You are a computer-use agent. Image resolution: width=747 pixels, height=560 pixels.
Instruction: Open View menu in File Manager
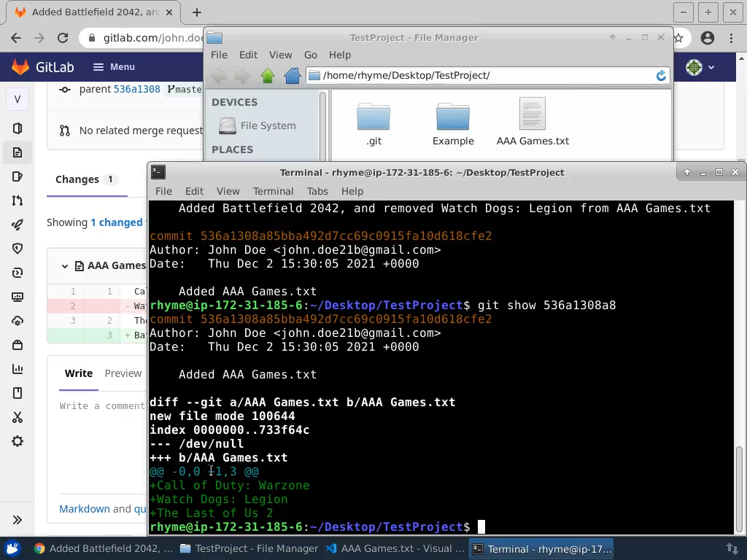point(281,55)
